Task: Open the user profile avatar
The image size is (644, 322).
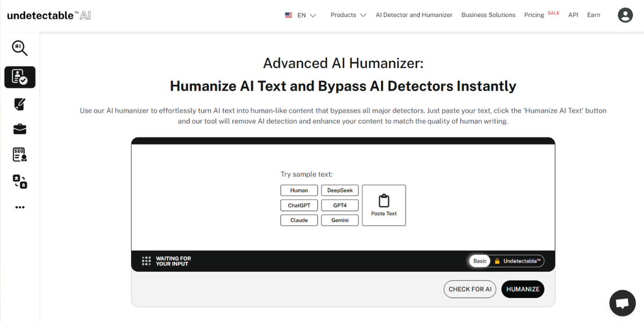Action: coord(625,15)
